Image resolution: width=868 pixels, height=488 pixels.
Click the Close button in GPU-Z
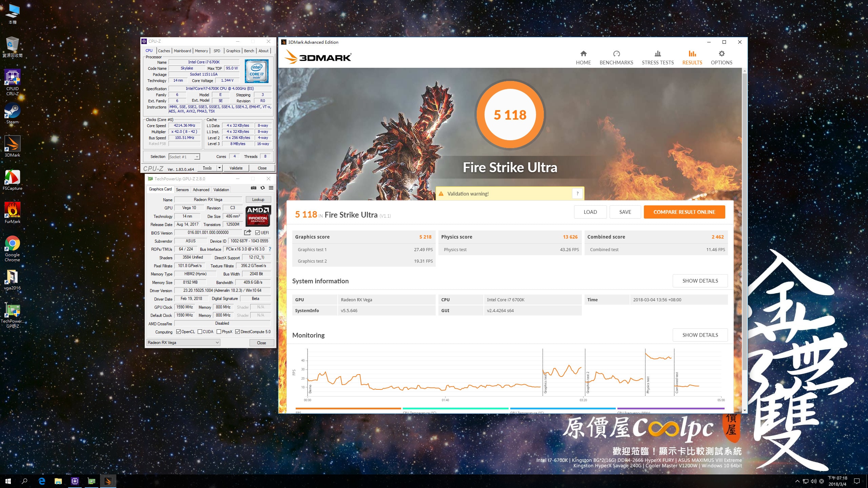point(261,343)
